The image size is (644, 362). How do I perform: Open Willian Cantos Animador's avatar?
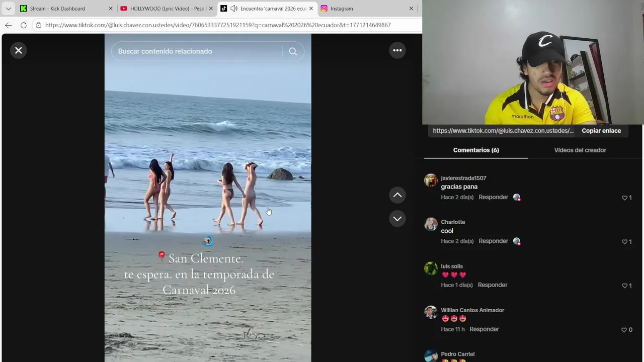431,312
